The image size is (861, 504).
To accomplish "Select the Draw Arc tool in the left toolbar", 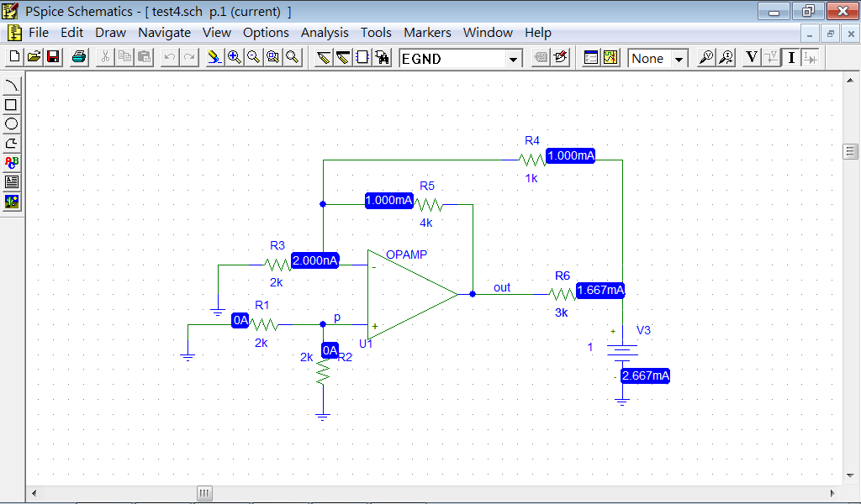I will coord(12,85).
